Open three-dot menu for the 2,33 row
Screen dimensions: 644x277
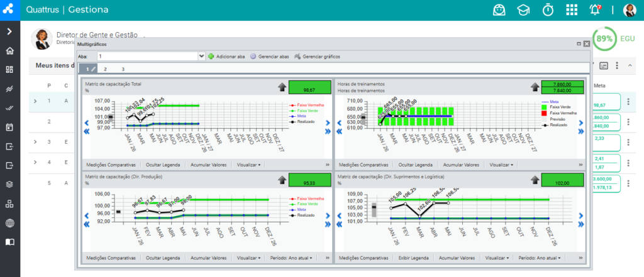pyautogui.click(x=628, y=142)
